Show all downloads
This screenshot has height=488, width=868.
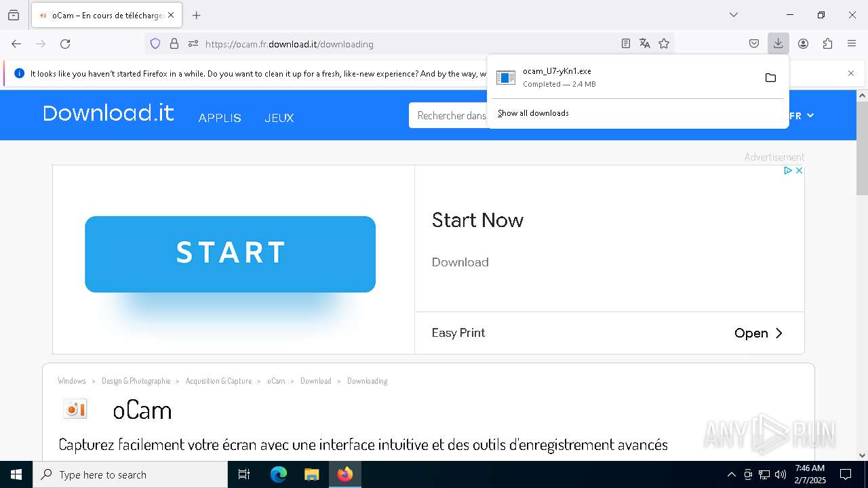[x=533, y=113]
